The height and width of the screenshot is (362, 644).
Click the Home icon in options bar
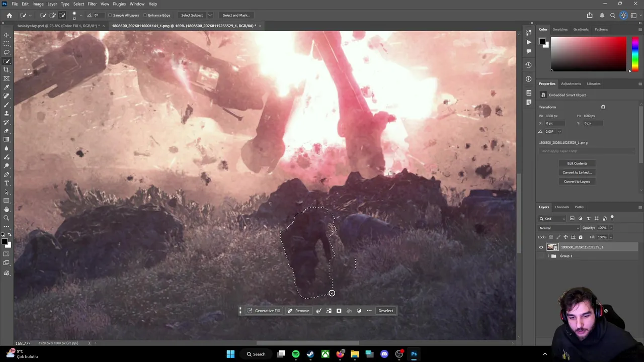9,15
